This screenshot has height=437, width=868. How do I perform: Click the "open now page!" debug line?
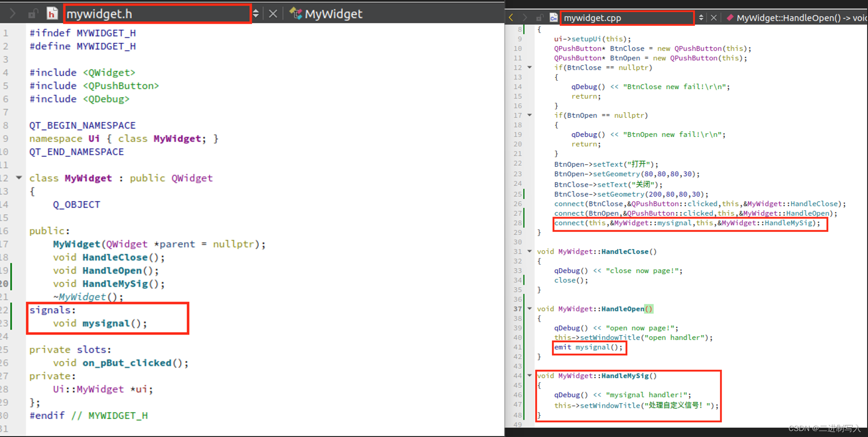coord(616,328)
